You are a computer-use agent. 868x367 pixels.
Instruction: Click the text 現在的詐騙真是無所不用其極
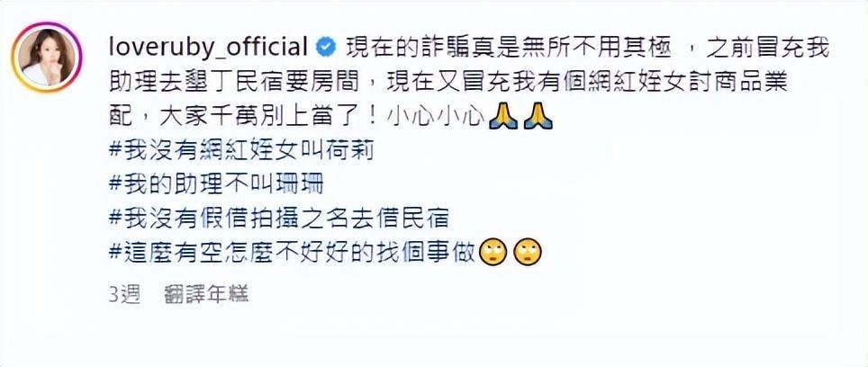pyautogui.click(x=509, y=49)
